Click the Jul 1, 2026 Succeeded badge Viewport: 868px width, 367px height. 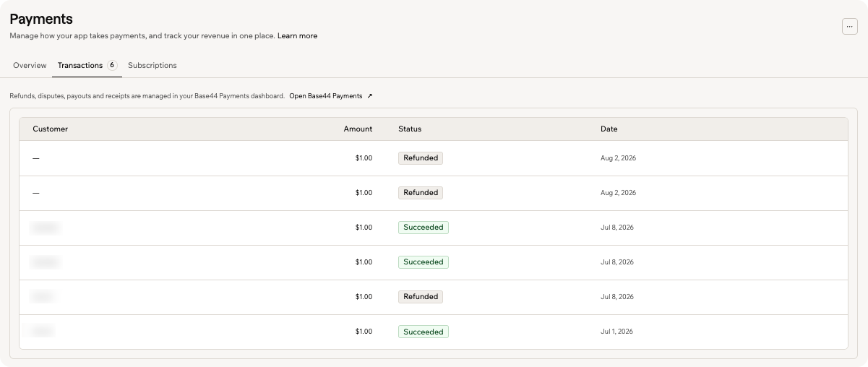tap(424, 332)
